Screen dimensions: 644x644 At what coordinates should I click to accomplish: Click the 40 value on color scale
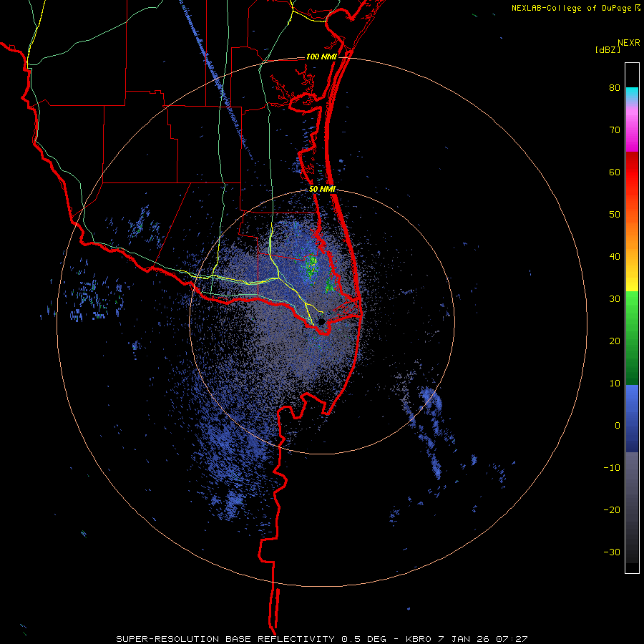615,257
